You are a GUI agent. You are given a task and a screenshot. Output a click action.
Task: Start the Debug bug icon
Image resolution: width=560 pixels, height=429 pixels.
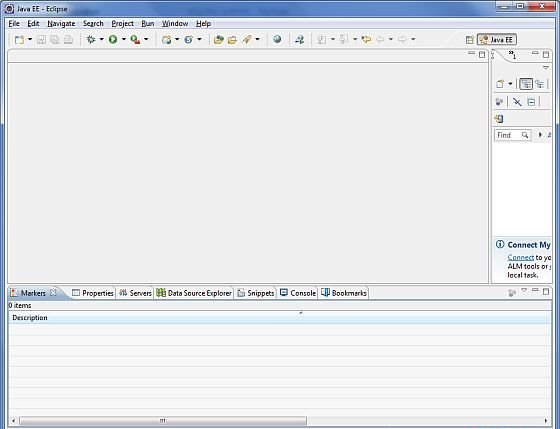(91, 39)
